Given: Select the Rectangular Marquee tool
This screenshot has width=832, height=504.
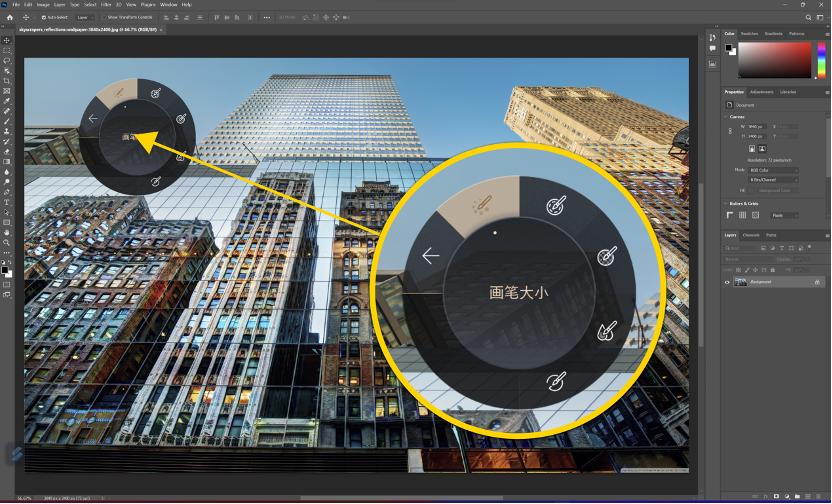Looking at the screenshot, I should coord(7,50).
